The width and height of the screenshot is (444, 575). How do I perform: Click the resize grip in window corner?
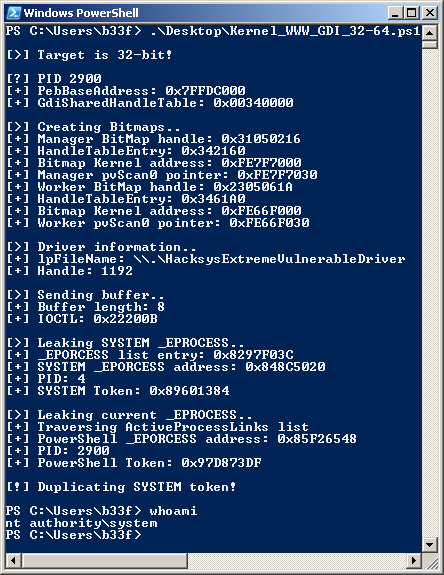[431, 561]
